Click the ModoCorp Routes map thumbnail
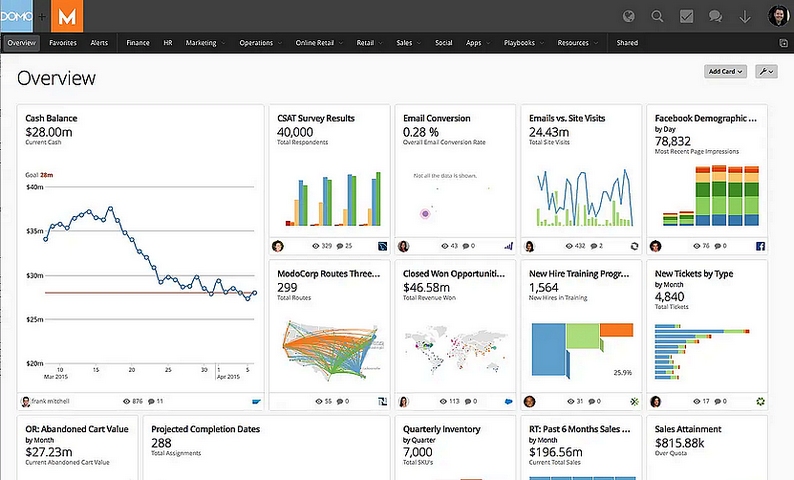Image resolution: width=794 pixels, height=480 pixels. click(x=329, y=351)
